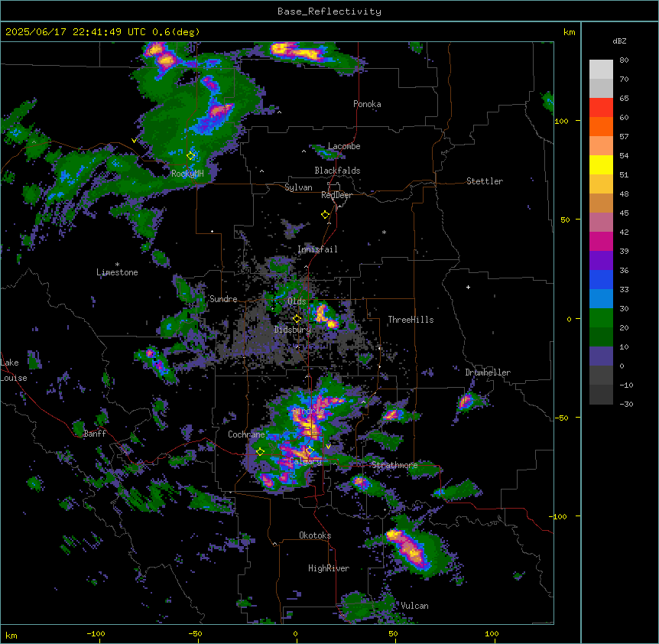Select the magenta 39-42 dBZ legend swatch

pos(601,241)
